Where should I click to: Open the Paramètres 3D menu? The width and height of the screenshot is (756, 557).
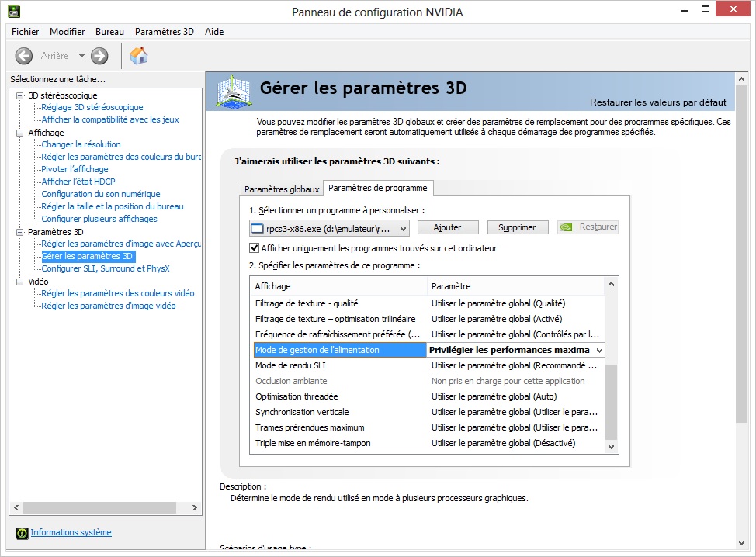(164, 32)
